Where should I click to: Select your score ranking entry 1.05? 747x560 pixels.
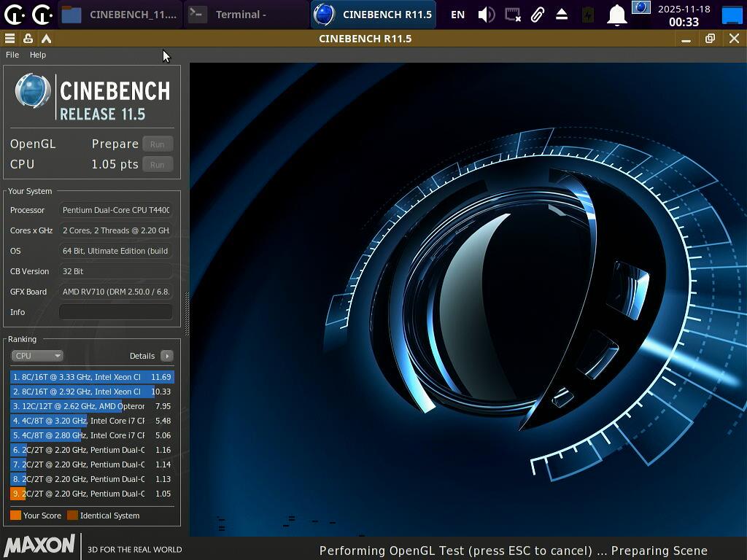click(x=92, y=494)
